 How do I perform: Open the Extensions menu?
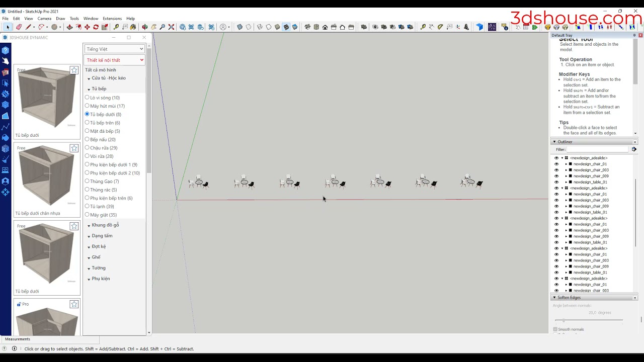(x=112, y=19)
